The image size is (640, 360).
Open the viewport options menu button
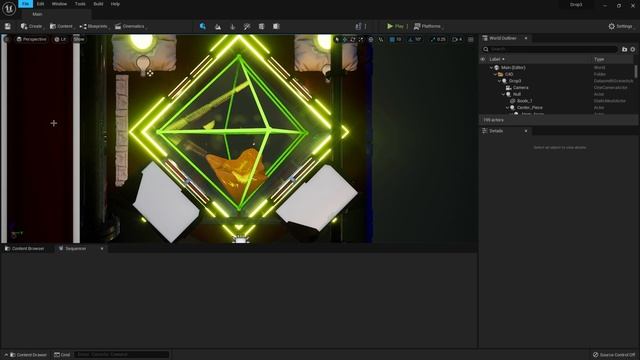pyautogui.click(x=7, y=39)
